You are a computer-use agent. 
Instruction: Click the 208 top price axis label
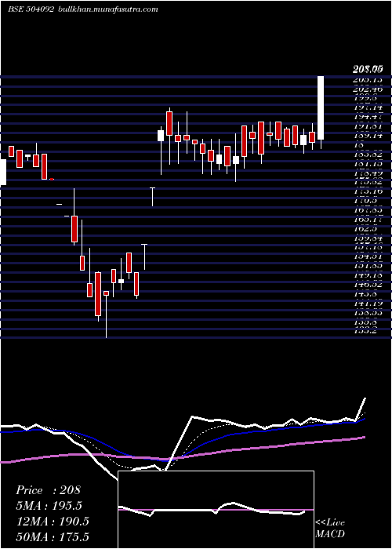(x=367, y=71)
